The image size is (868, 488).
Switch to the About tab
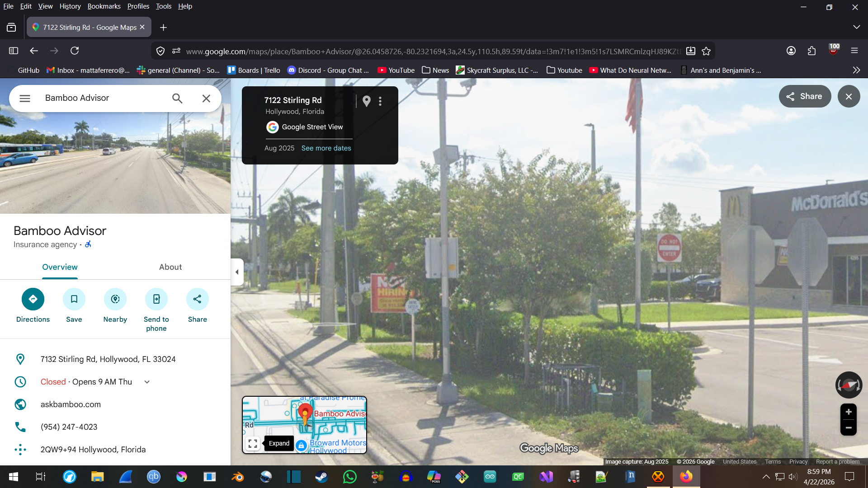point(170,267)
